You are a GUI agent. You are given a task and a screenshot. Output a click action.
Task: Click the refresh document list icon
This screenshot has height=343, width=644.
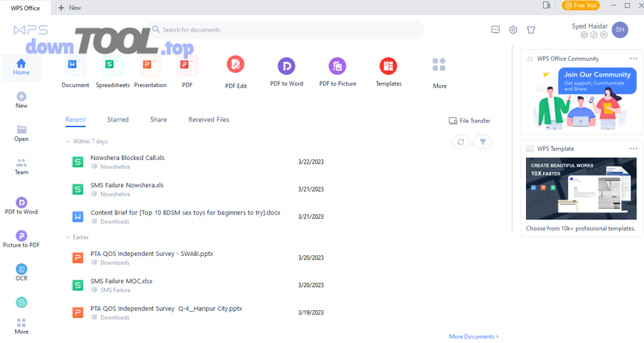461,142
